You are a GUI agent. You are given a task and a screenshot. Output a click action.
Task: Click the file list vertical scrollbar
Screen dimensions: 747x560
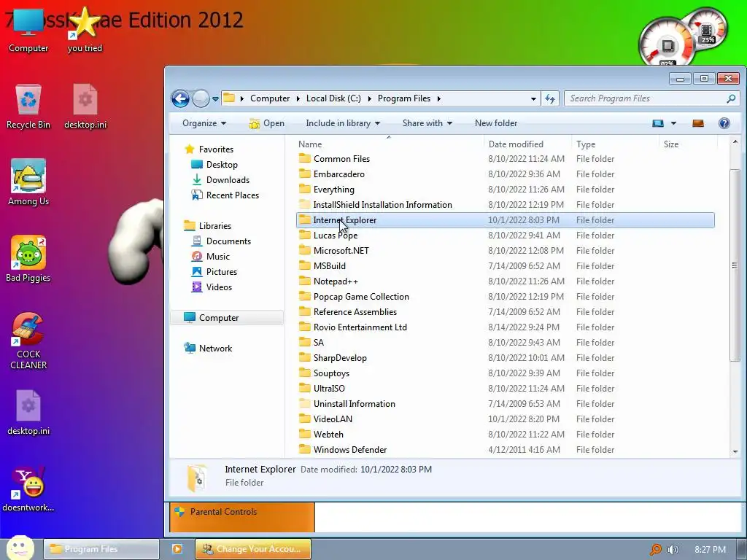(x=735, y=265)
